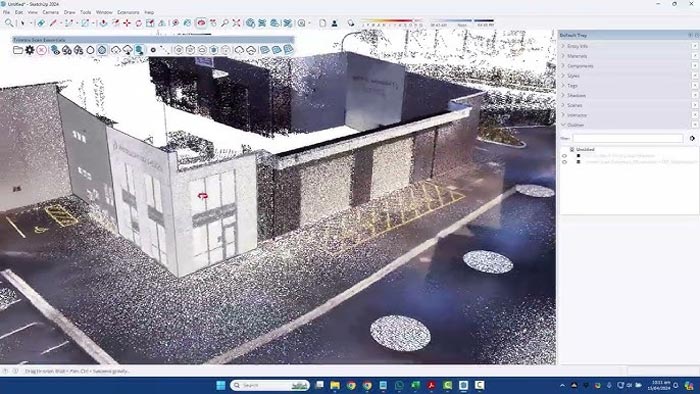Open the Extensions menu

[x=128, y=12]
